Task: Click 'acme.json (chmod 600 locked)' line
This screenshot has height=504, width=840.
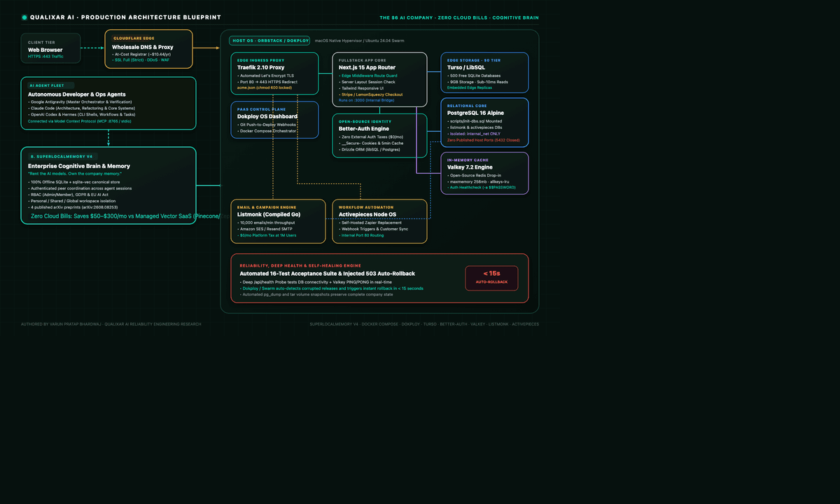Action: tap(265, 88)
